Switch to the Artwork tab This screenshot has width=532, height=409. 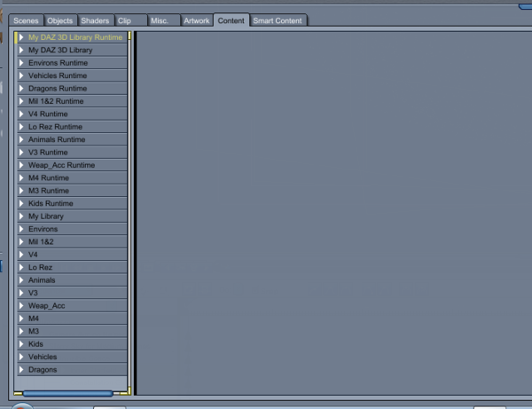[197, 20]
